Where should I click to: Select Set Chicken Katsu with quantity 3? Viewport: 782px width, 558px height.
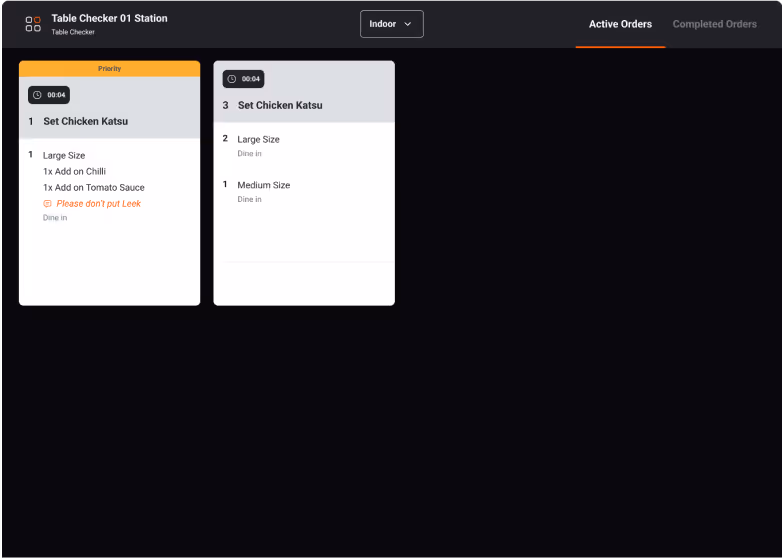coord(280,105)
